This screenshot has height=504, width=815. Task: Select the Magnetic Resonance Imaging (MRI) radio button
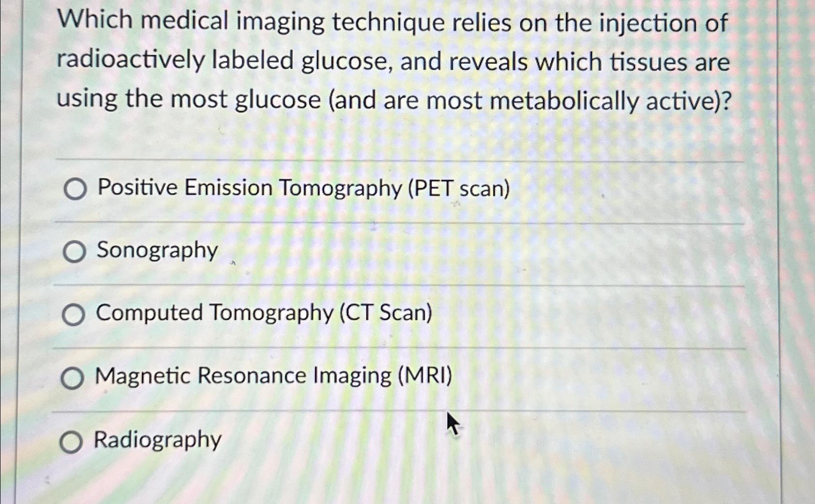(x=73, y=377)
